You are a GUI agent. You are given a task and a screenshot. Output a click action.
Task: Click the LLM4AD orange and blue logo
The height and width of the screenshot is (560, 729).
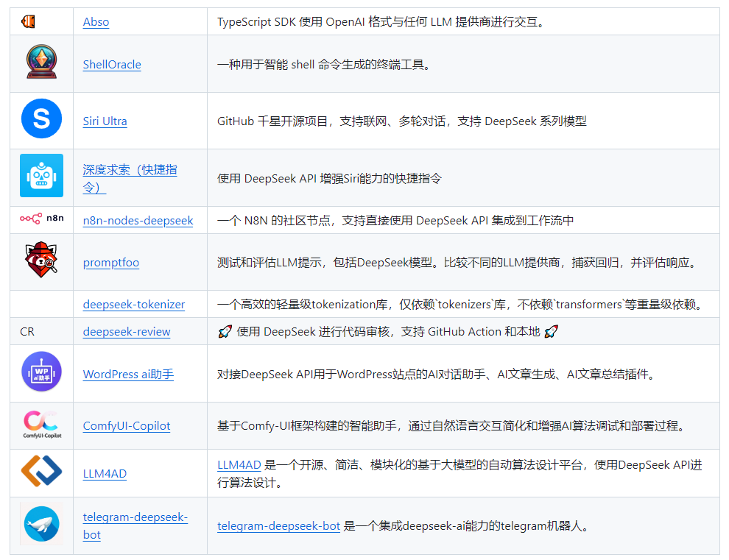click(41, 471)
